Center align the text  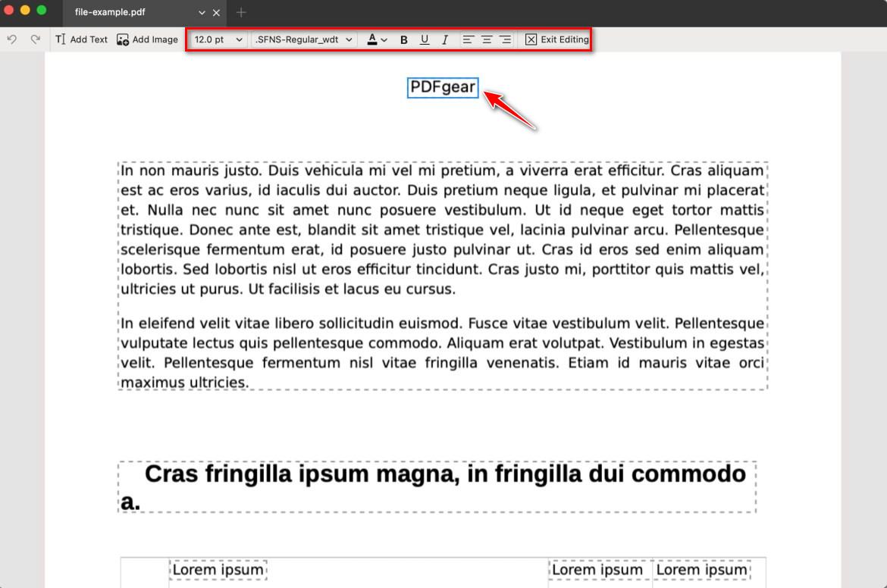(x=487, y=39)
